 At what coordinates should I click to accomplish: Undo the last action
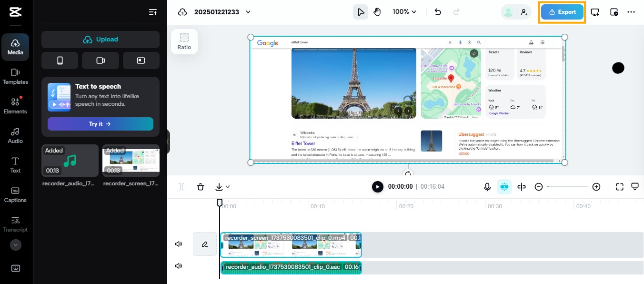pos(438,12)
